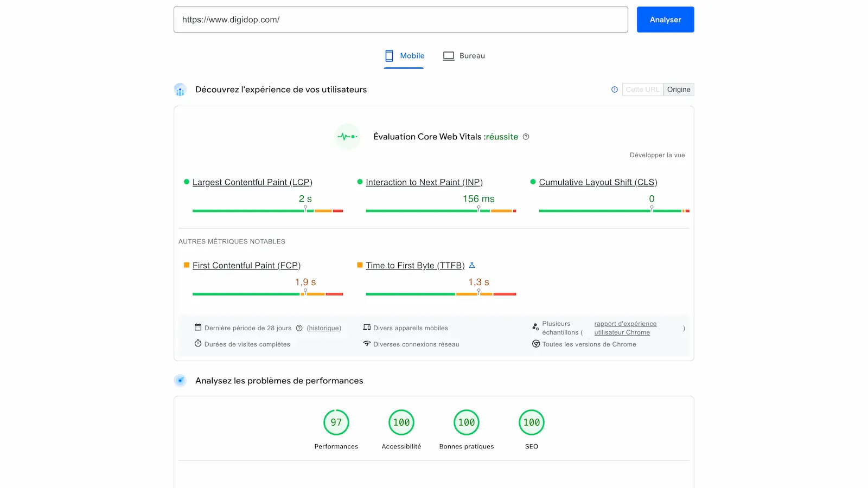Viewport: 868px width, 488px height.
Task: Click the CLS distribution bar
Action: tap(614, 210)
